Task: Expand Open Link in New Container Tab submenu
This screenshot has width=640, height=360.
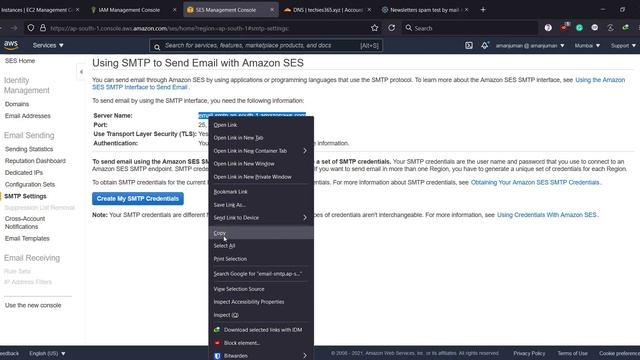Action: (261, 151)
